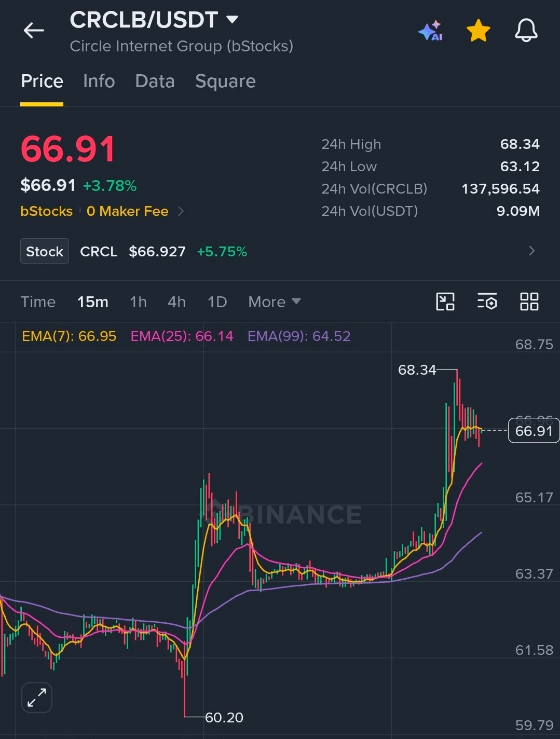The height and width of the screenshot is (739, 560).
Task: Tap the +3.78% change value
Action: tap(110, 186)
